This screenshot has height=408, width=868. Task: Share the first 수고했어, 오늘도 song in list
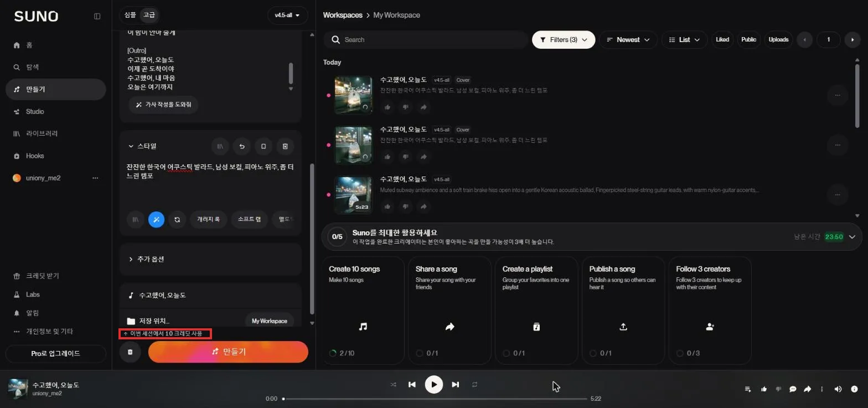coord(423,107)
